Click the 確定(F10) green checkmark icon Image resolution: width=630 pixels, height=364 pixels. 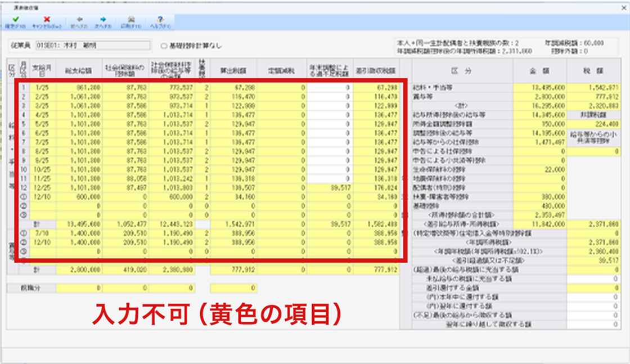click(x=17, y=19)
